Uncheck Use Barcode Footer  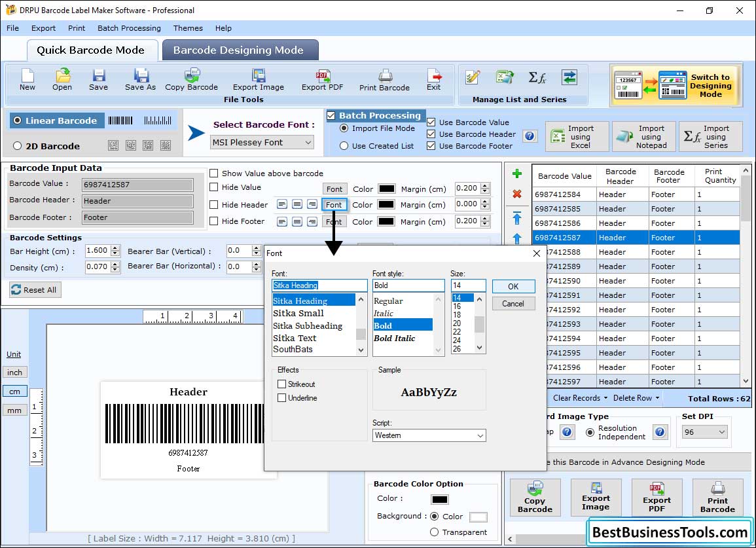431,146
